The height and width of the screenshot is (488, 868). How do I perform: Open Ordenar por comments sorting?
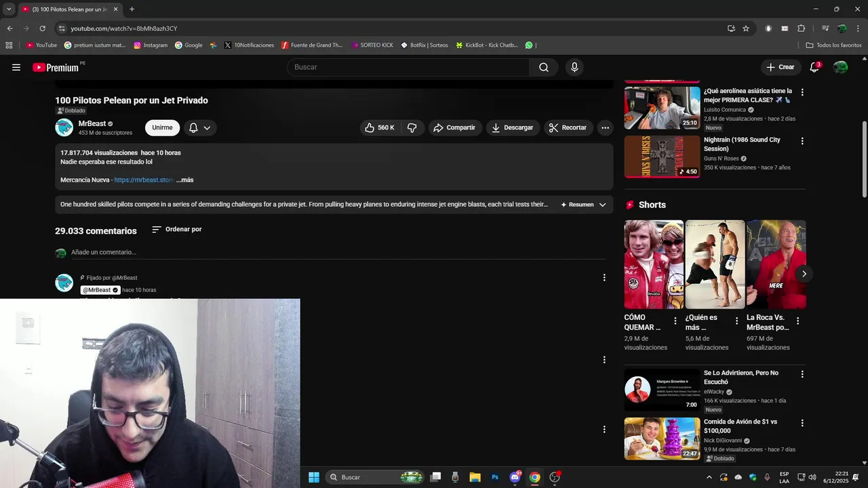tap(176, 230)
